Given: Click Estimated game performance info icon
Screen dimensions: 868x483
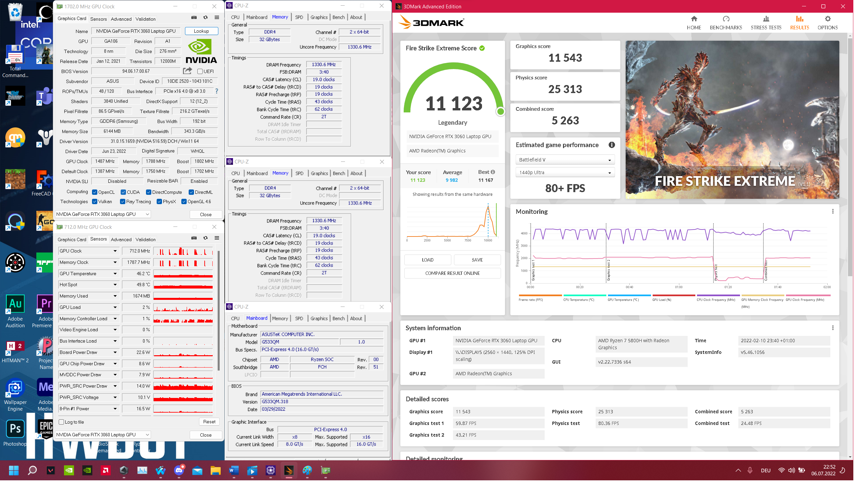Looking at the screenshot, I should 611,145.
